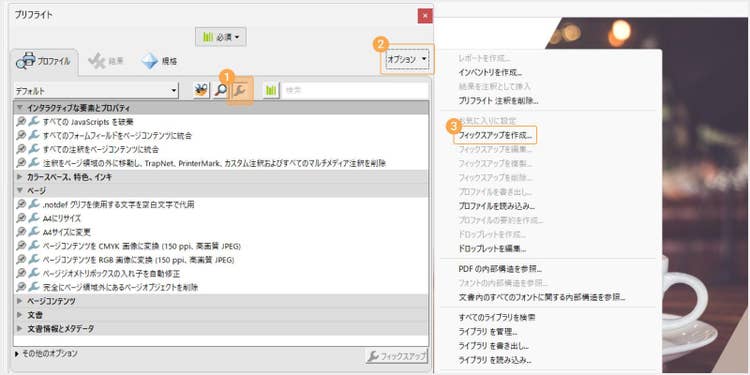Screen dimensions: 750x375
Task: Expand the ページコンテンツ group
Action: point(20,301)
